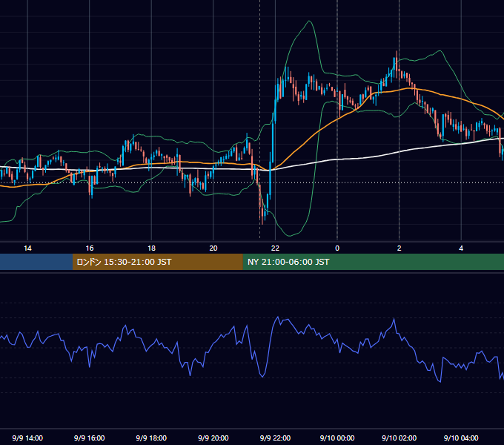This screenshot has width=504, height=445.
Task: Select the 9/10 04:00 bottom date label
Action: pyautogui.click(x=461, y=438)
